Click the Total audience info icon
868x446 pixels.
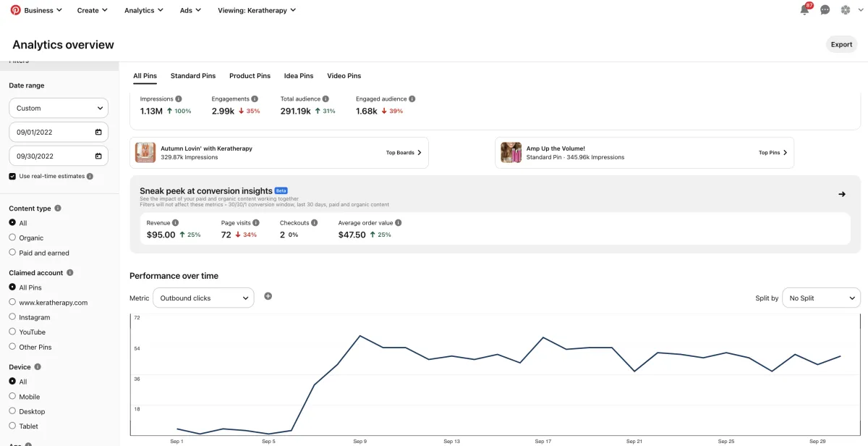tap(325, 98)
